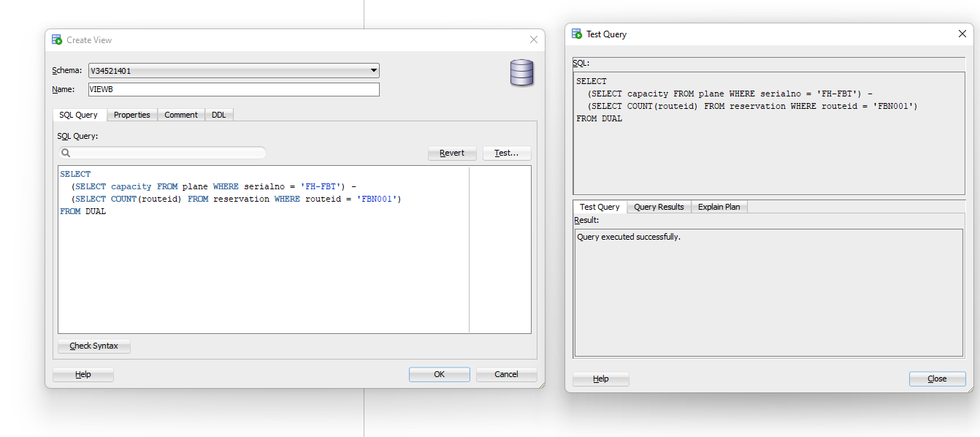This screenshot has width=980, height=437.
Task: Select the Test Query result tab
Action: coord(600,207)
